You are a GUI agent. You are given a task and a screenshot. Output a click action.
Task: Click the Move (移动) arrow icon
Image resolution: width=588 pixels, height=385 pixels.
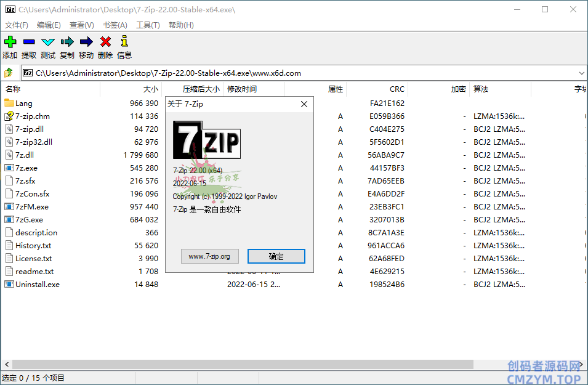click(x=86, y=42)
